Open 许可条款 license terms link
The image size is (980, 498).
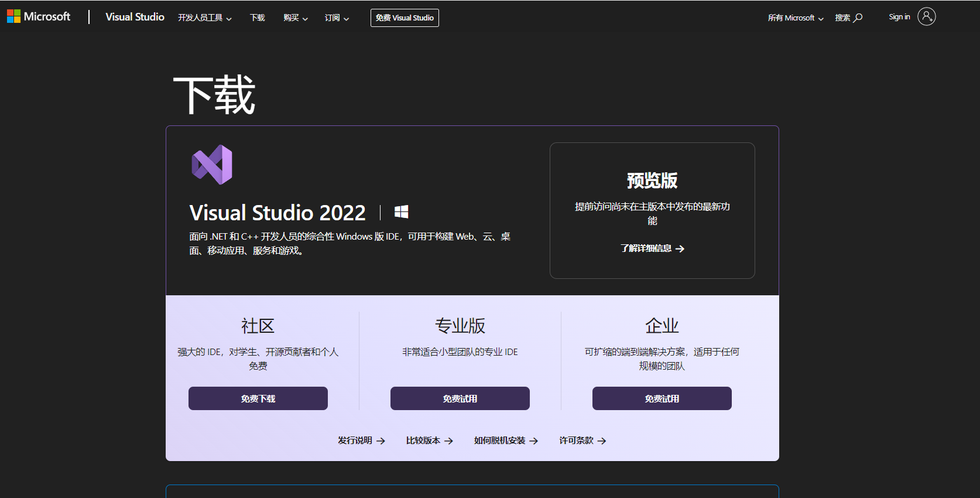pos(582,441)
